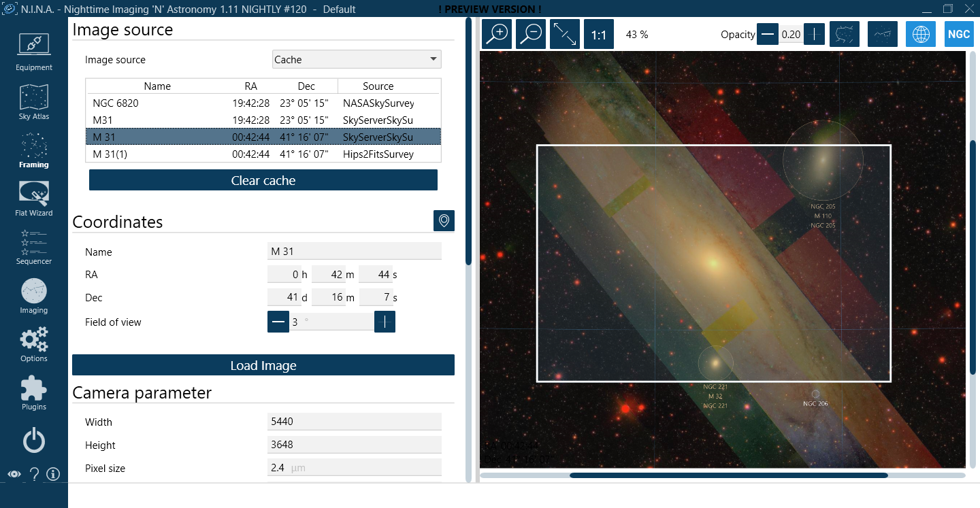This screenshot has width=980, height=508.
Task: Click the sky image vertical scrollbar
Action: tap(973, 257)
